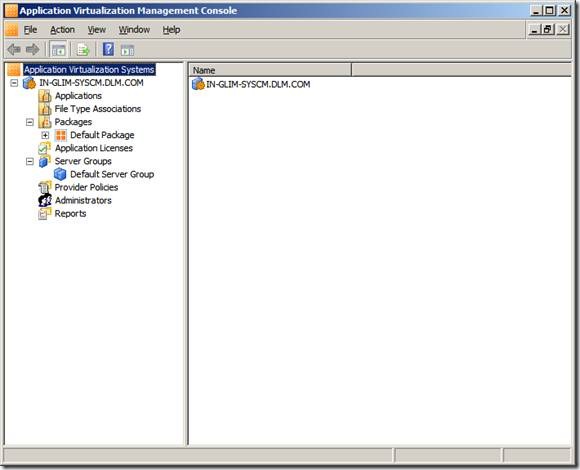Click the Server Groups icon
The width and height of the screenshot is (580, 470).
tap(45, 161)
